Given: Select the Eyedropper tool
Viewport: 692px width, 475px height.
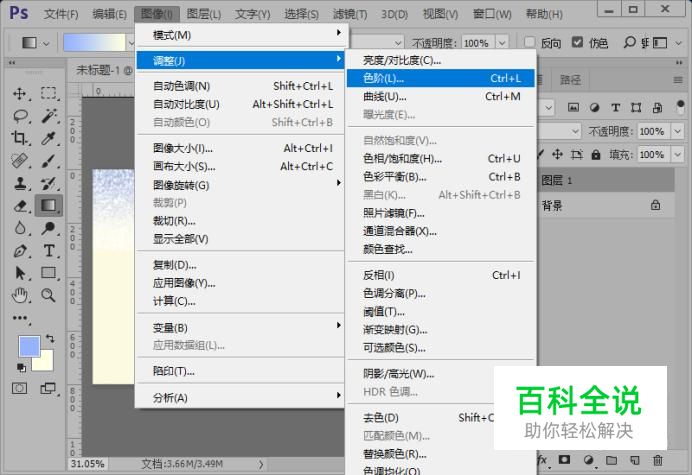Looking at the screenshot, I should coord(49,138).
